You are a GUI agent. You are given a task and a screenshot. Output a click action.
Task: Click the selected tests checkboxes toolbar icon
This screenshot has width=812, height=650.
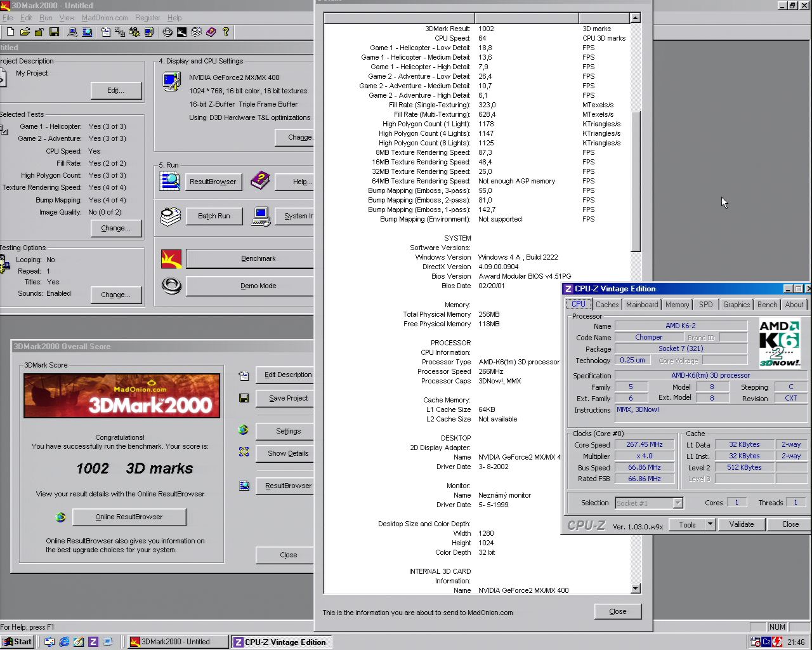120,32
